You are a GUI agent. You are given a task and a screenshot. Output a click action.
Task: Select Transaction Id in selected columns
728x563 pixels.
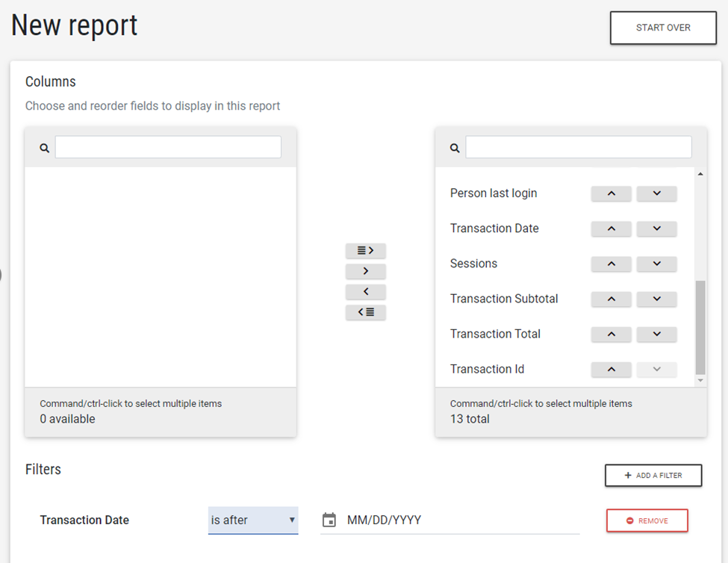(x=487, y=369)
